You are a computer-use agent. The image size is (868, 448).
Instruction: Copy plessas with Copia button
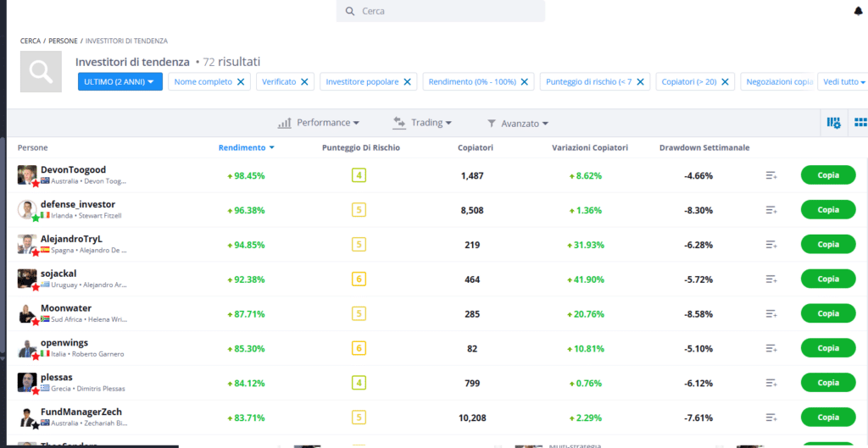coord(828,382)
